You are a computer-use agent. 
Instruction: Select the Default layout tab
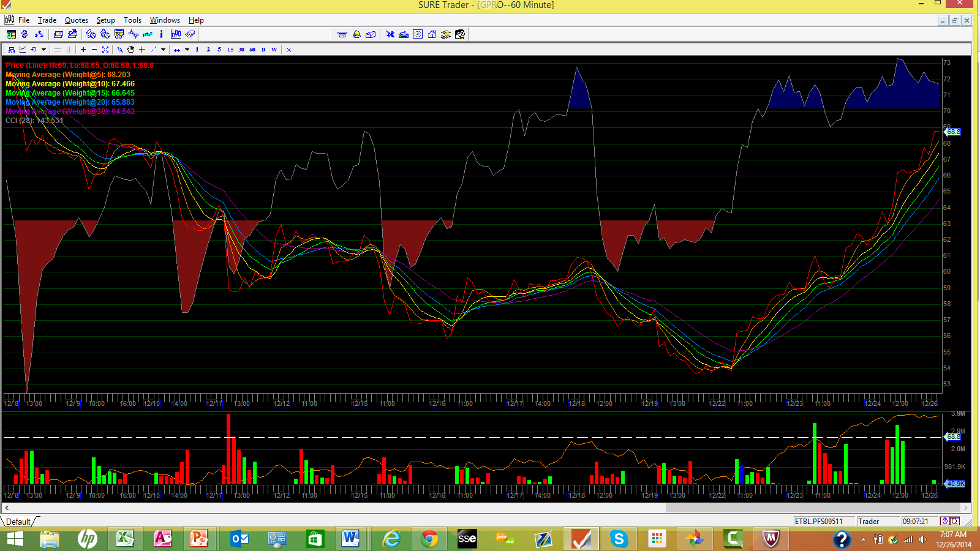pyautogui.click(x=18, y=522)
